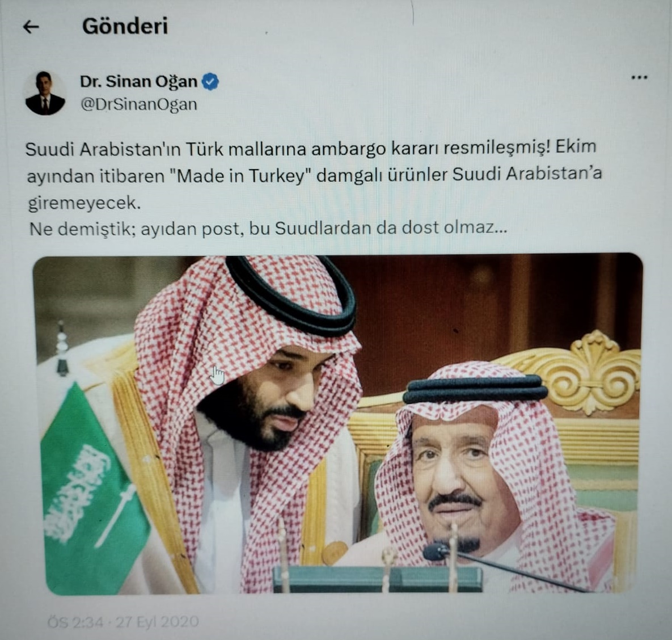Click the word "giremeyecek." in the post
The width and height of the screenshot is (672, 640).
click(x=84, y=203)
